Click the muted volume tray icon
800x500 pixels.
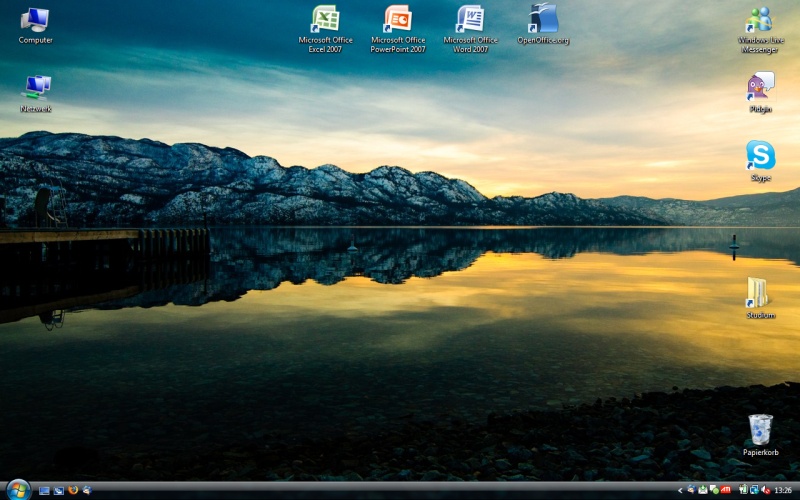[x=765, y=490]
